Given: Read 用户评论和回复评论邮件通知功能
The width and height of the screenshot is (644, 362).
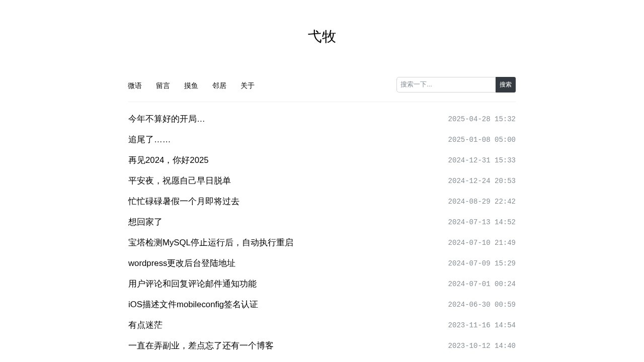Looking at the screenshot, I should (x=192, y=284).
